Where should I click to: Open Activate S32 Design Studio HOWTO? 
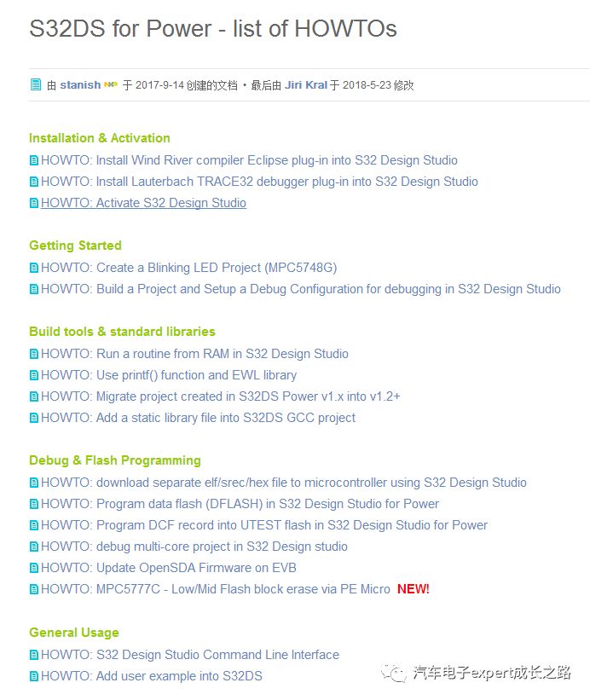[144, 203]
